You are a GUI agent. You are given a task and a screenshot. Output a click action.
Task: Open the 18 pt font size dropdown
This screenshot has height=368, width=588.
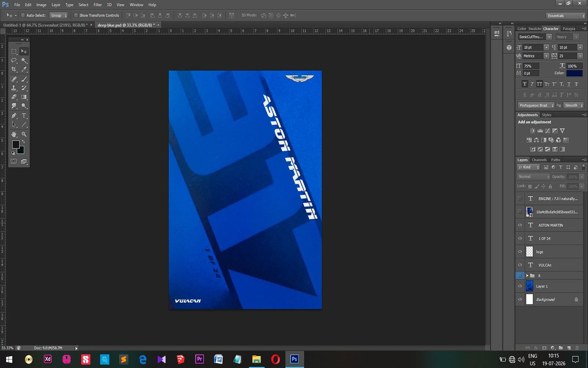(x=546, y=47)
